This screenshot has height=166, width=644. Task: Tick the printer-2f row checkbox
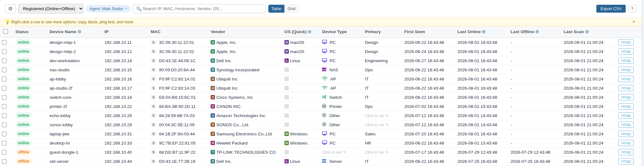[4, 106]
